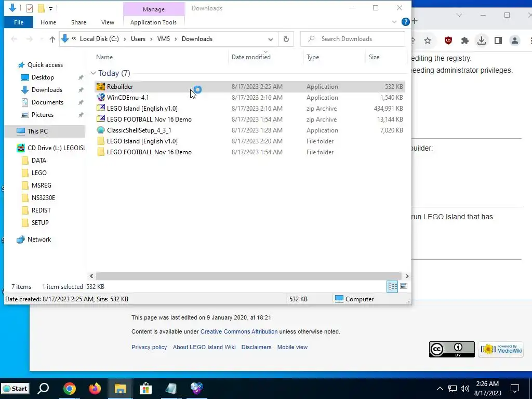This screenshot has width=532, height=399.
Task: Refresh the Downloads folder view
Action: [286, 39]
